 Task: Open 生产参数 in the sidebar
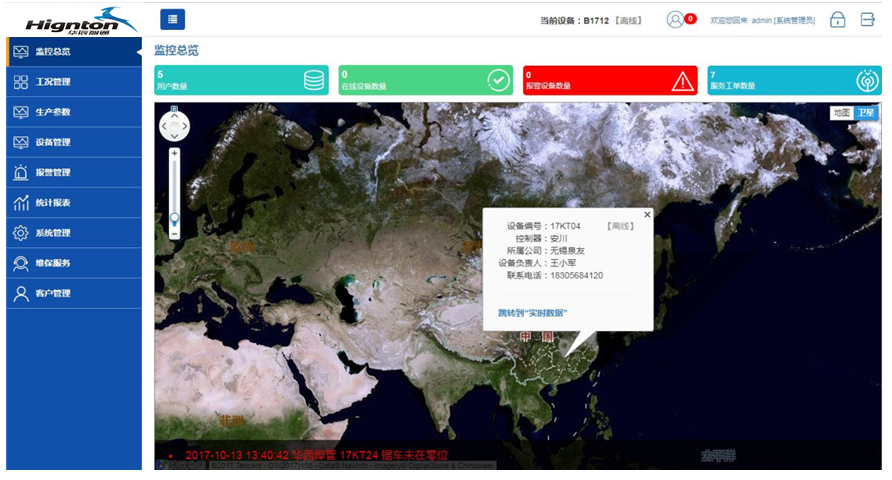pos(53,112)
